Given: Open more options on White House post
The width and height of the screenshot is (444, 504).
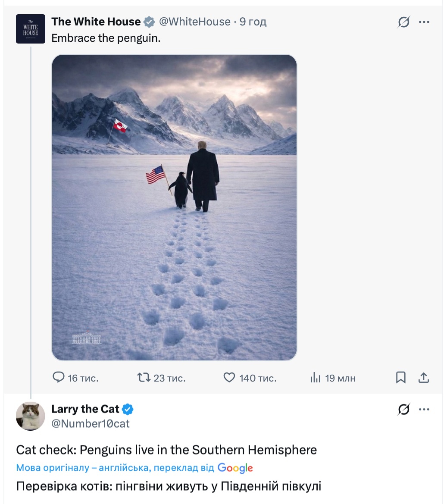Looking at the screenshot, I should tap(424, 22).
